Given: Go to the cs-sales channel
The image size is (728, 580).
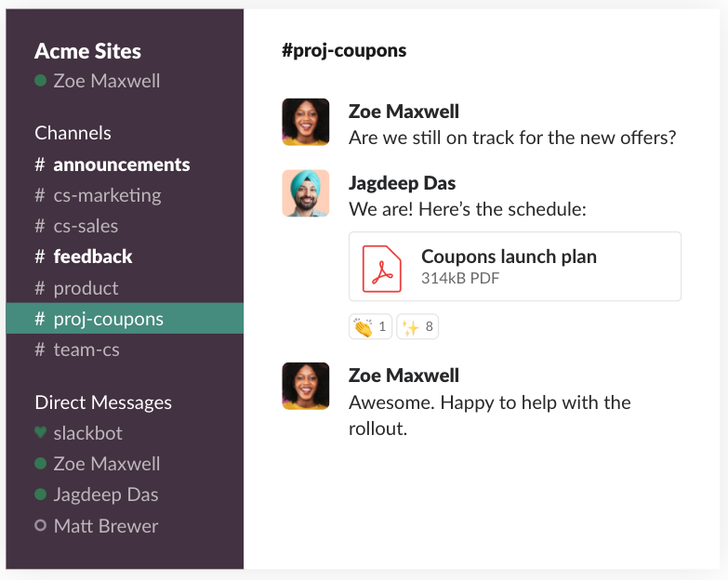Looking at the screenshot, I should pos(86,226).
